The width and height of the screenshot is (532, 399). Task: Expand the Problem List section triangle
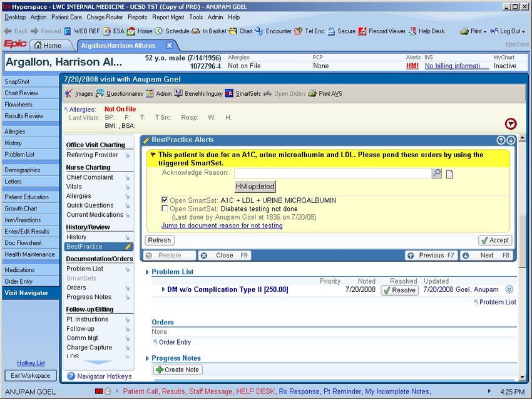tap(147, 272)
